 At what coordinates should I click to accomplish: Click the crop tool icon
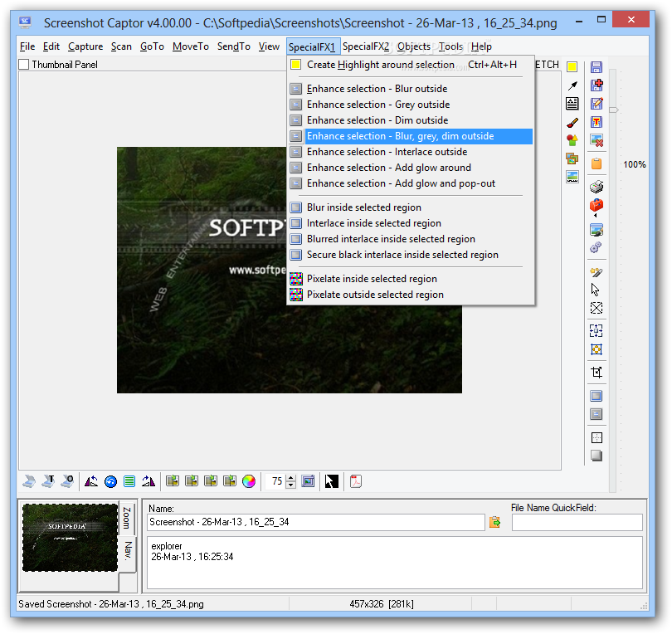[x=597, y=372]
